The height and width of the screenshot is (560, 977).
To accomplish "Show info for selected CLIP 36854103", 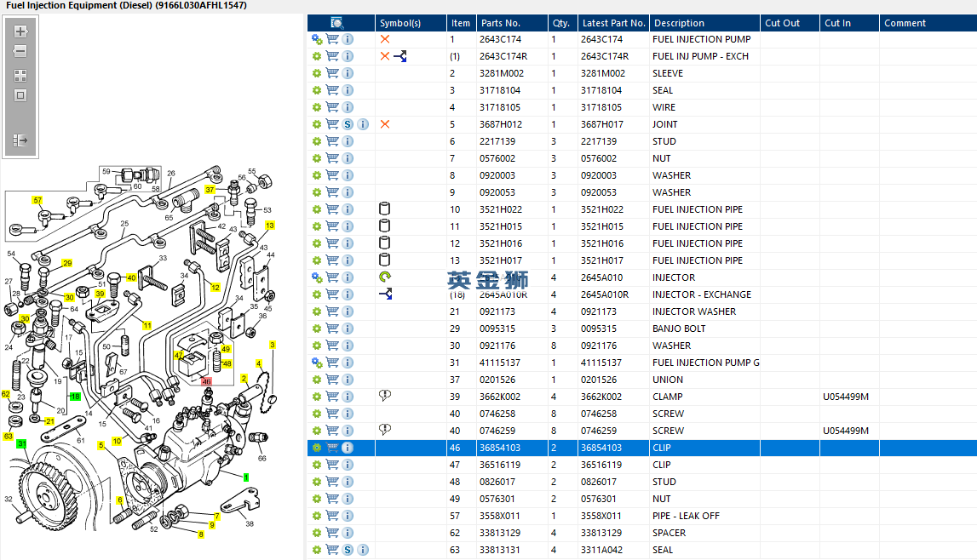I will pos(348,448).
